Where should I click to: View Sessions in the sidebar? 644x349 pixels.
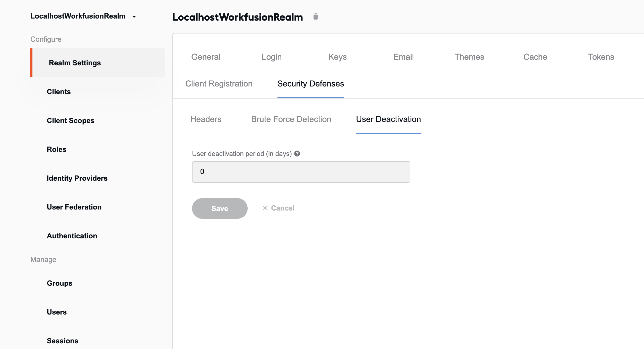(63, 341)
